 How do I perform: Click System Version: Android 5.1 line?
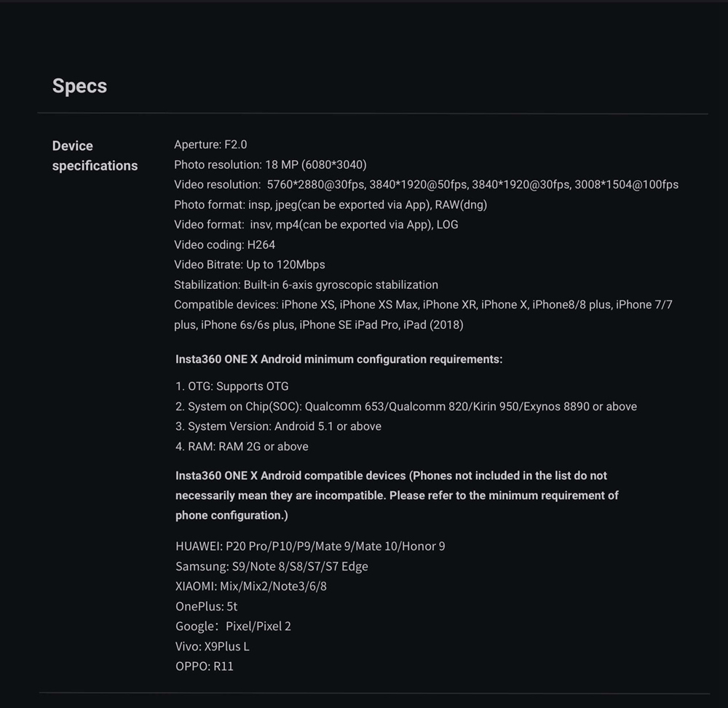coord(278,426)
